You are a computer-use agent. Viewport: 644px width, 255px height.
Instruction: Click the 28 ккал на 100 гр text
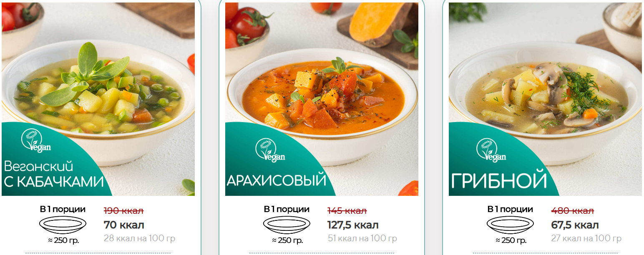139,239
